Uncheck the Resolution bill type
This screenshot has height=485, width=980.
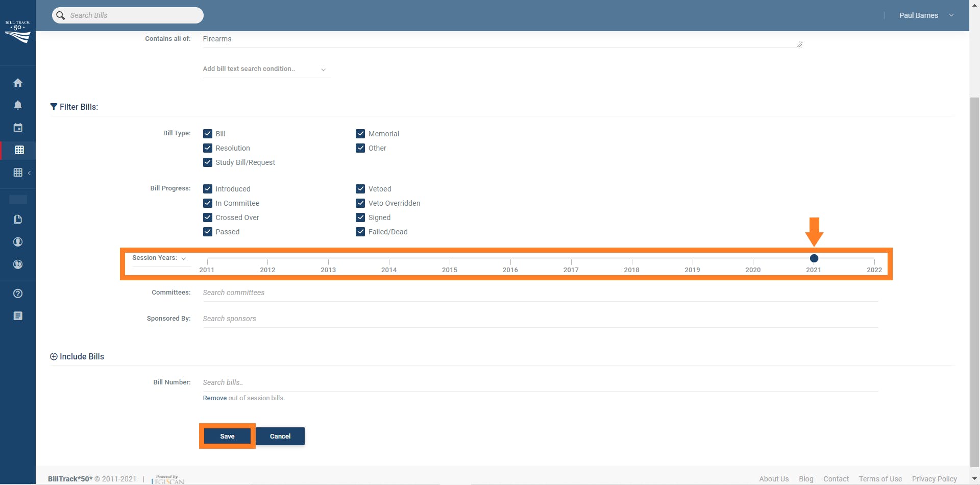click(208, 148)
